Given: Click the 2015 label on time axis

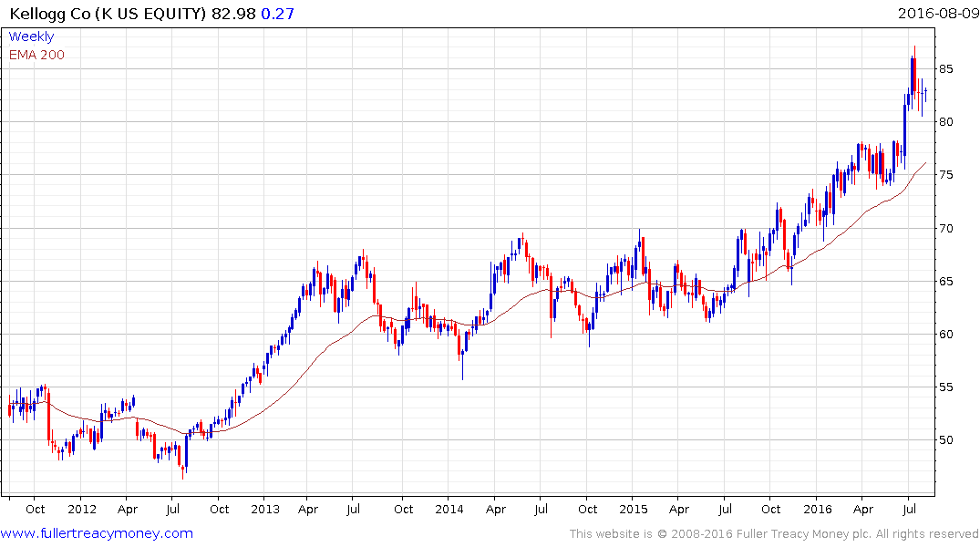Looking at the screenshot, I should coord(633,509).
